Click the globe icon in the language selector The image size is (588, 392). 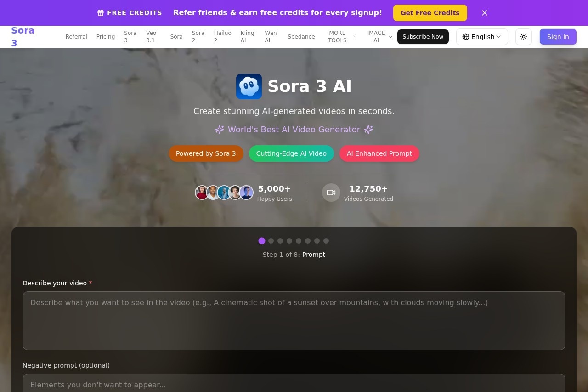[x=466, y=37]
